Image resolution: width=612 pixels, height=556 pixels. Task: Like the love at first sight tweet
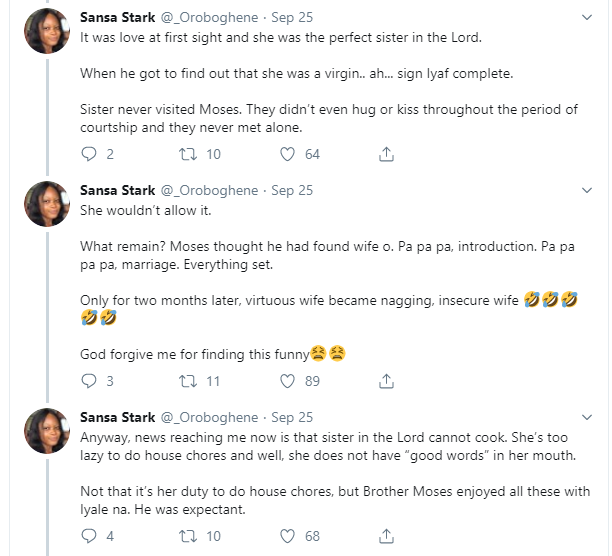point(288,154)
